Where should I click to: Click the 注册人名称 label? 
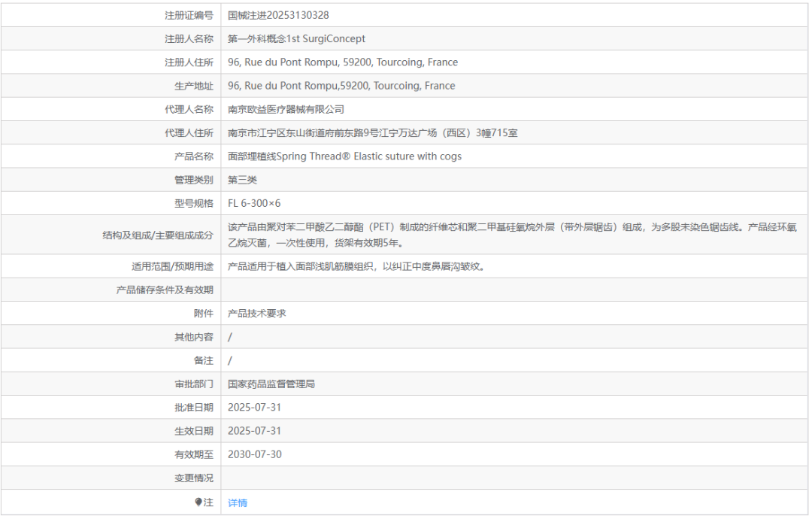tap(189, 39)
